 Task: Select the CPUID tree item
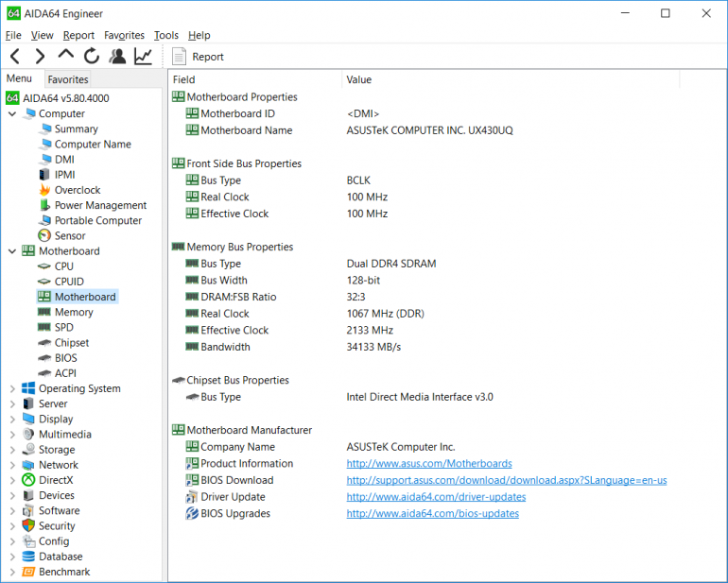(69, 282)
